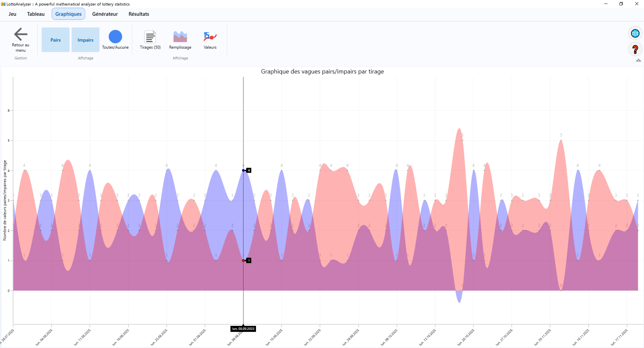644x348 pixels.
Task: Open the Tirages (50) document icon
Action: point(150,37)
